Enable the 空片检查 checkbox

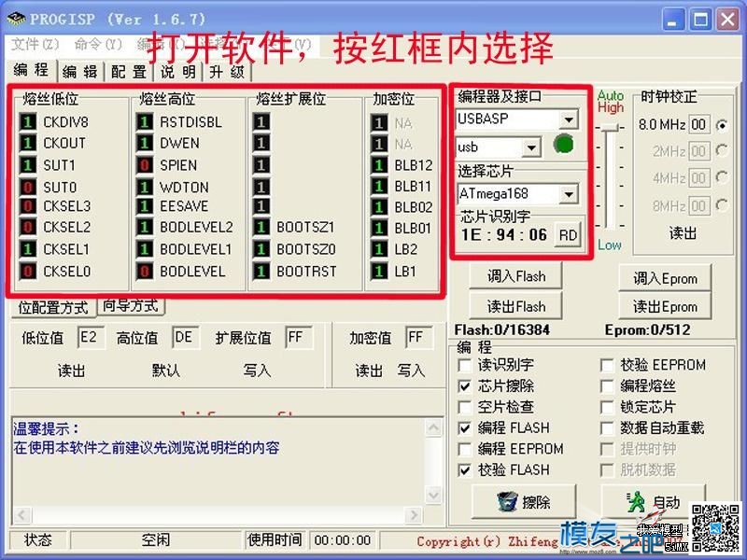[x=464, y=407]
